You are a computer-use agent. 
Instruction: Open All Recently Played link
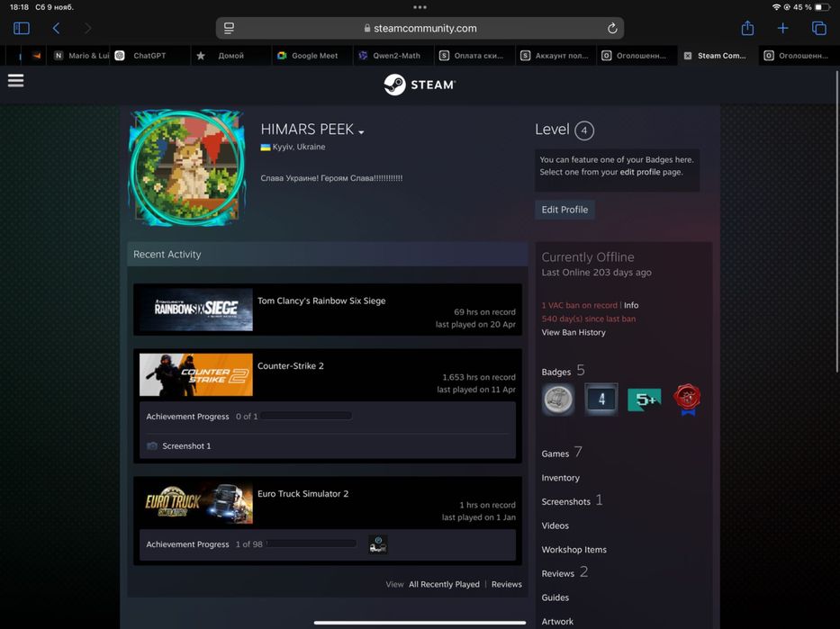point(444,584)
